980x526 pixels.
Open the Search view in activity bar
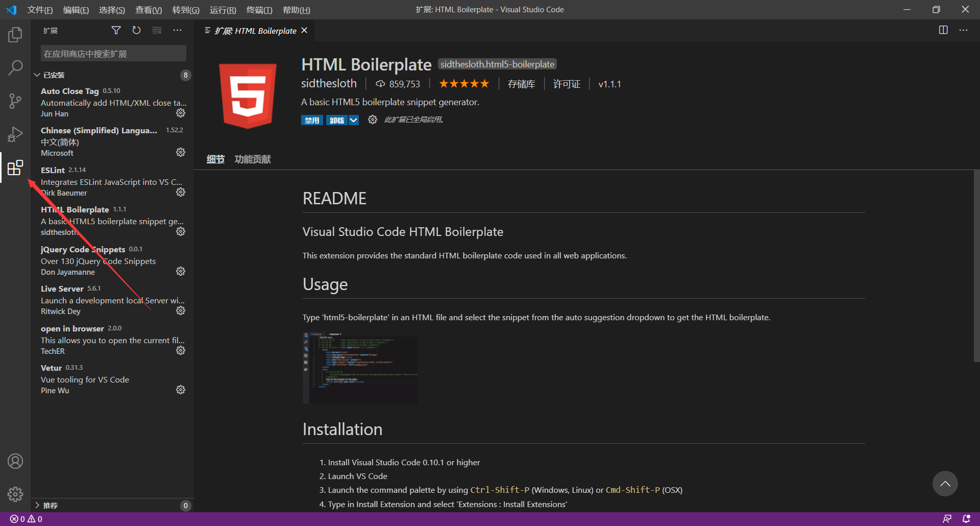click(x=15, y=67)
